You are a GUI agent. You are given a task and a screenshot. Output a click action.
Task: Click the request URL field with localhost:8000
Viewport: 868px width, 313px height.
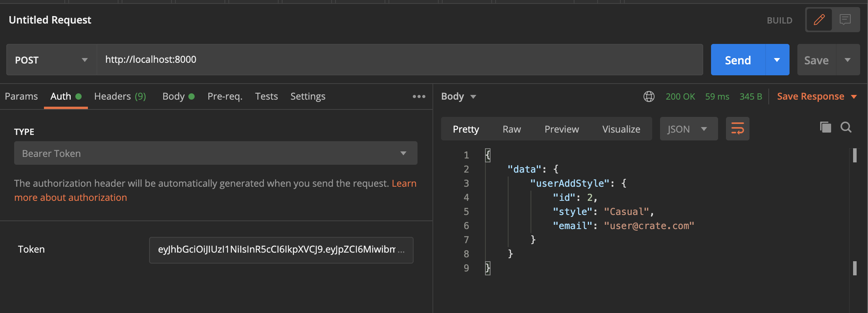(399, 60)
